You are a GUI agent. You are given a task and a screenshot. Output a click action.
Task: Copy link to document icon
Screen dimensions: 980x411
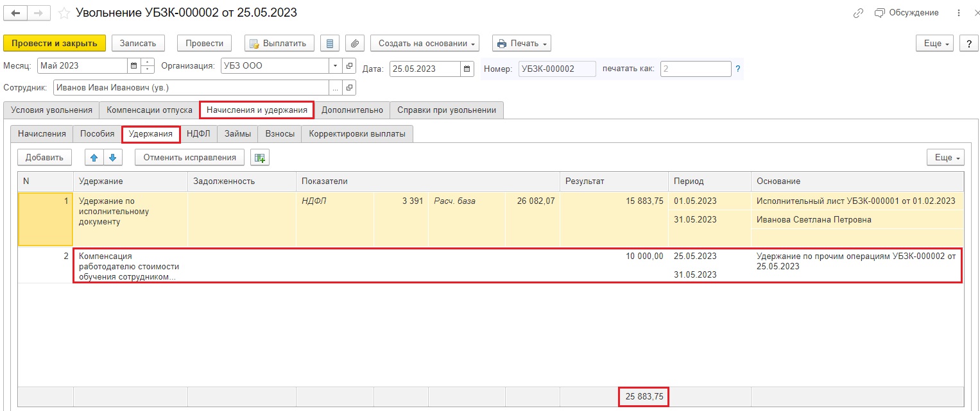(x=858, y=13)
